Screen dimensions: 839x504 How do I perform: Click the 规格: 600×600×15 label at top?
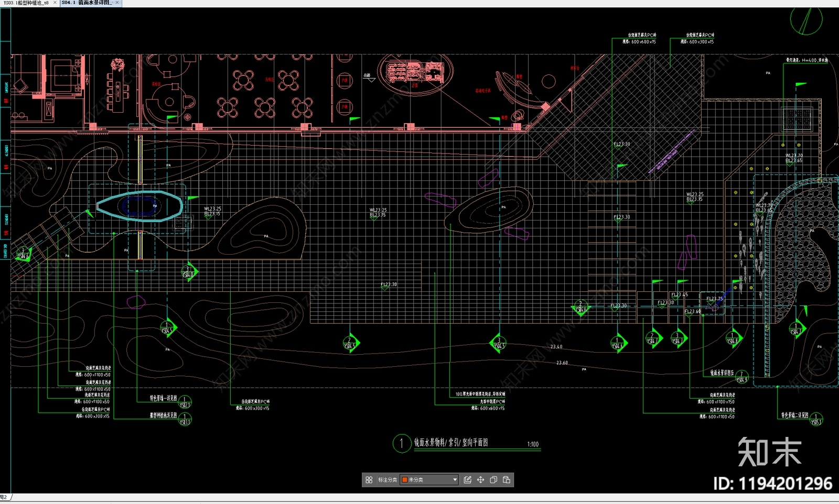(x=639, y=42)
